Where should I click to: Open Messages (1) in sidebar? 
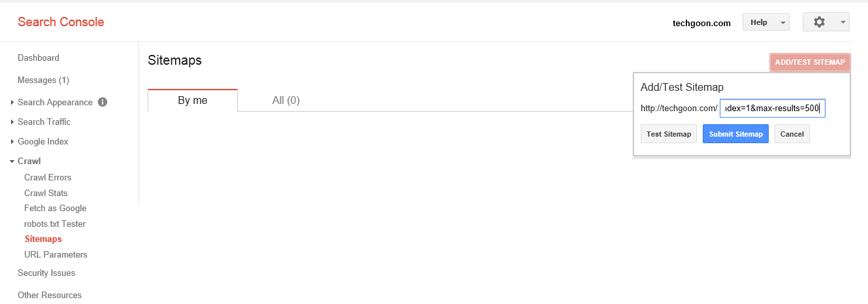(43, 80)
